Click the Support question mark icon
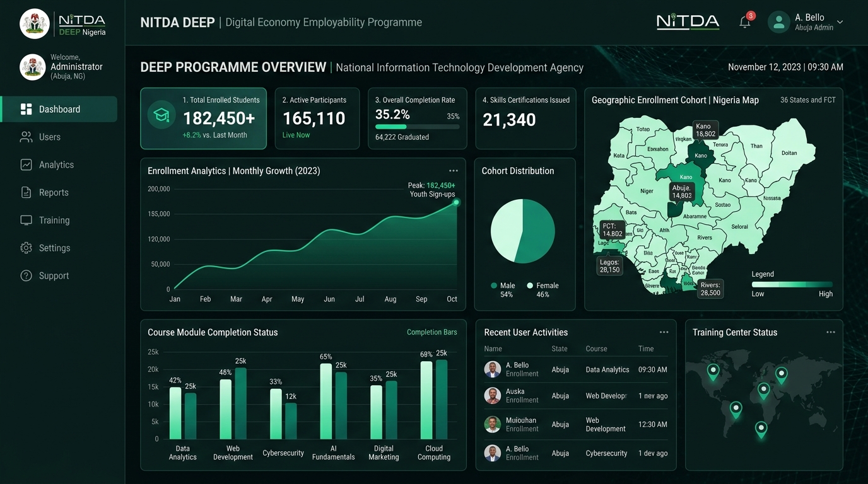Image resolution: width=868 pixels, height=484 pixels. tap(26, 275)
